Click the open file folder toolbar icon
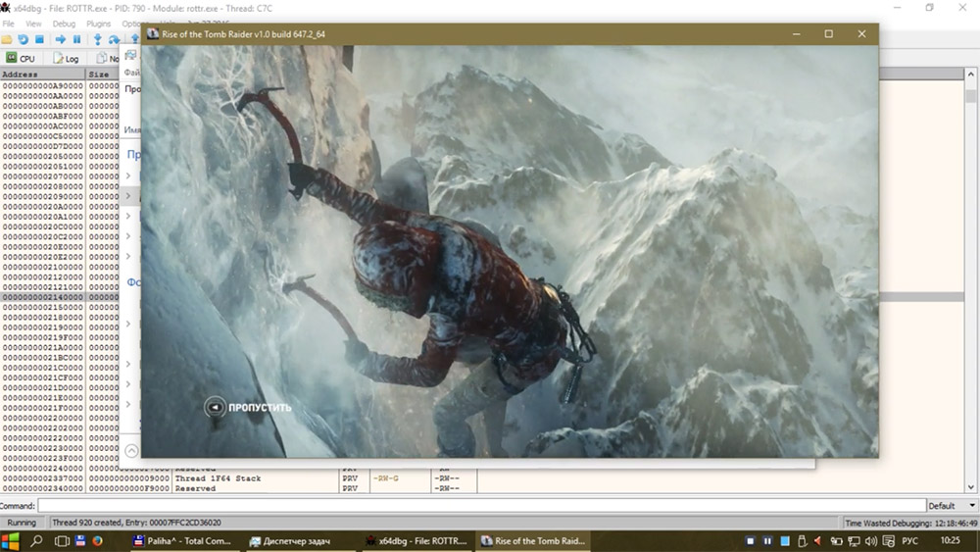Image resolution: width=980 pixels, height=552 pixels. coord(7,39)
